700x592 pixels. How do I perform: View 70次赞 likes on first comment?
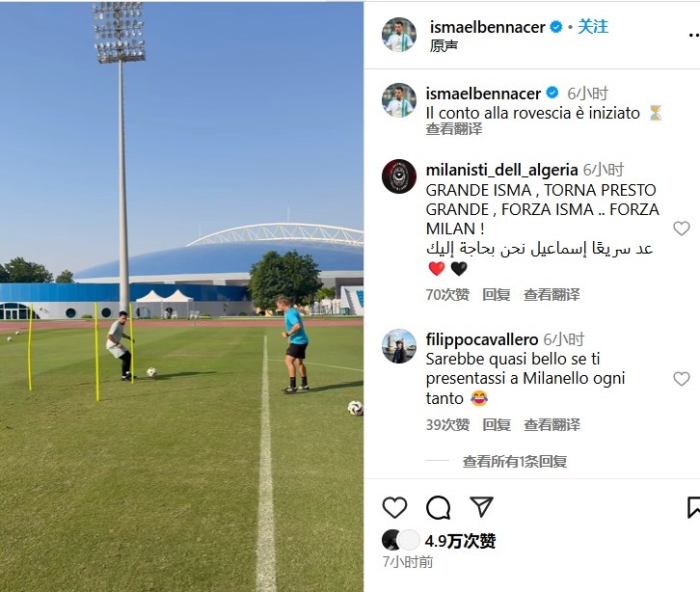447,295
